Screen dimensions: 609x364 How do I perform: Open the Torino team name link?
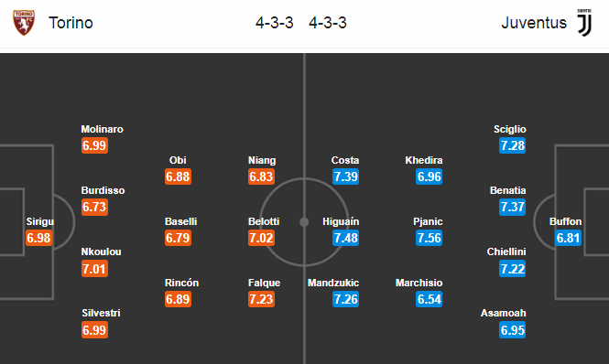click(x=71, y=23)
